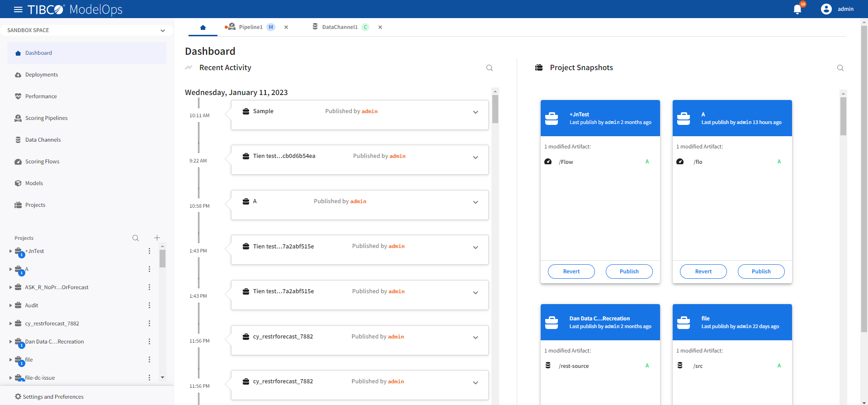Click the notifications bell icon
The width and height of the screenshot is (868, 405).
tap(797, 10)
